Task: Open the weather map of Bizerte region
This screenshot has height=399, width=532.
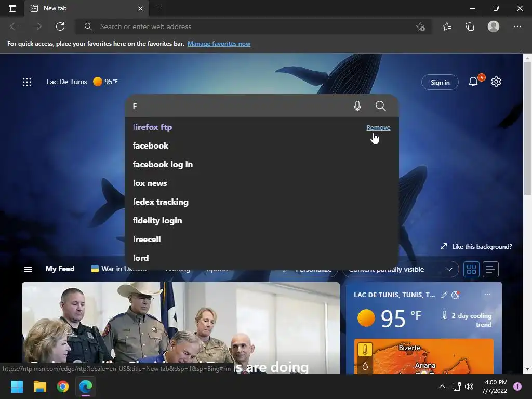Action: [x=424, y=356]
